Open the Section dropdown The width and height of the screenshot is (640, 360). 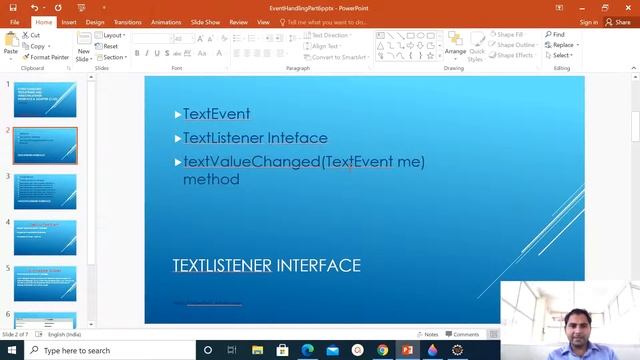pos(111,57)
